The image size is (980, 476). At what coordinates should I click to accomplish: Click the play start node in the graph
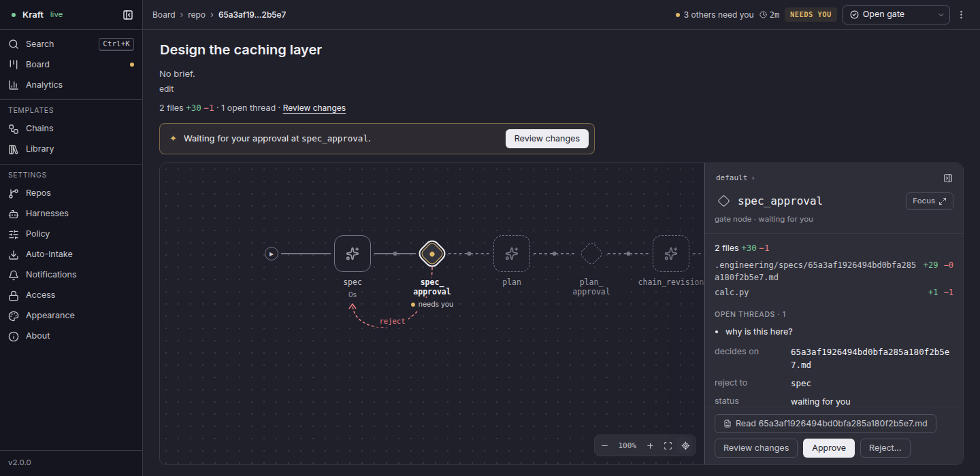click(x=272, y=254)
